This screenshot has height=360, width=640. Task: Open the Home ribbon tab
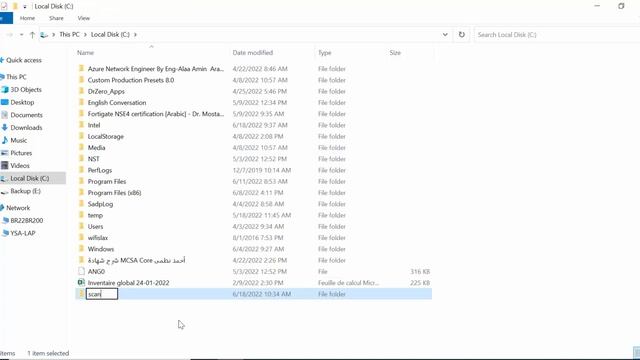point(27,18)
